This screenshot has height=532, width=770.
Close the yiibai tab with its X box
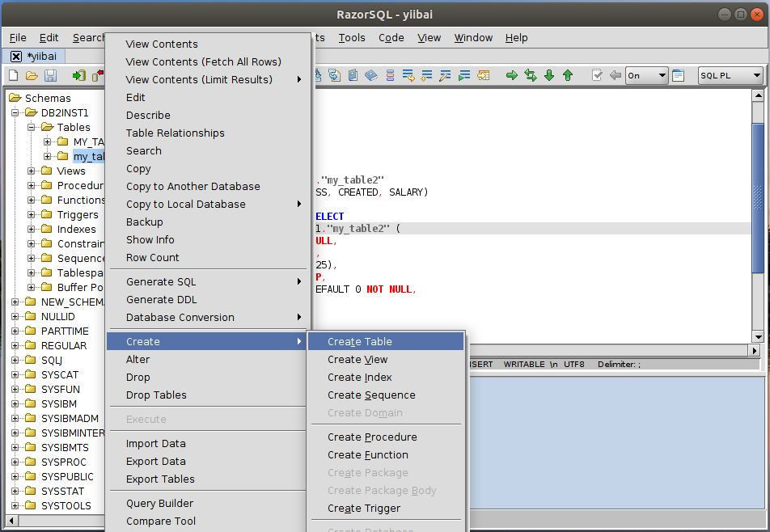pyautogui.click(x=16, y=56)
